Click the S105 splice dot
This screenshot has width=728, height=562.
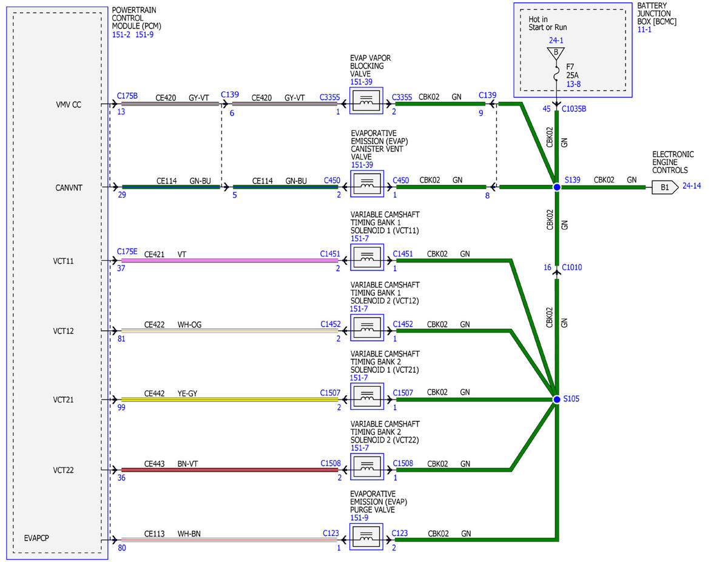(556, 400)
